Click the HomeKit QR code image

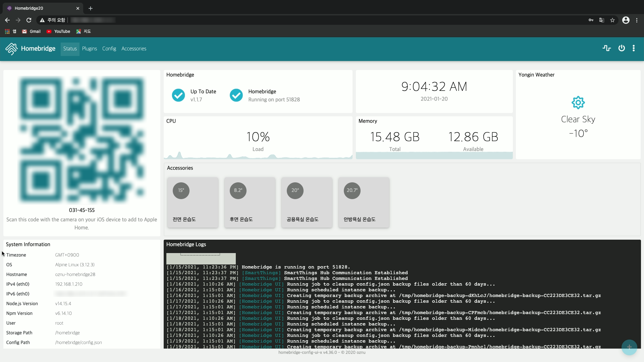click(82, 139)
